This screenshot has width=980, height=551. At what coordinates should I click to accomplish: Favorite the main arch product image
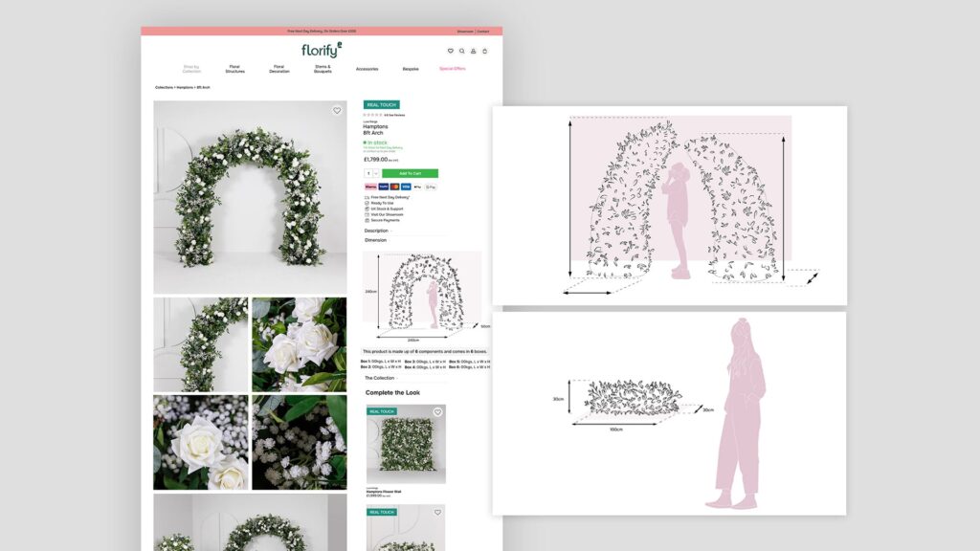(x=337, y=111)
